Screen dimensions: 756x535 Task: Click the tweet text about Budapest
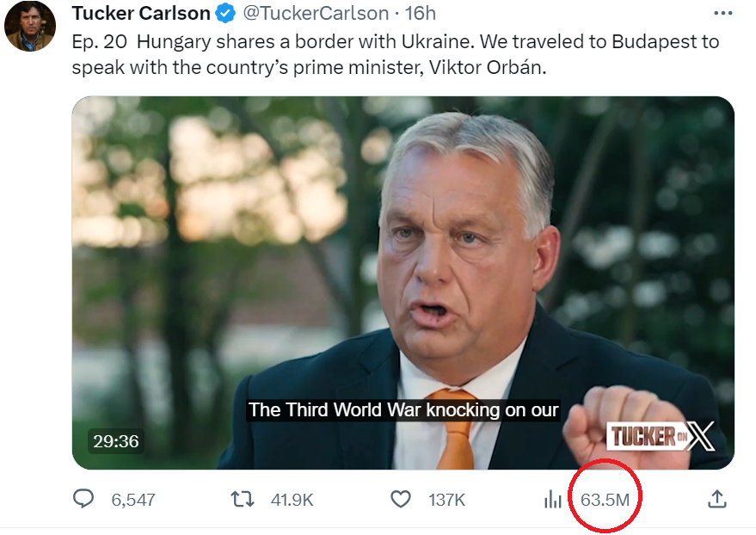pyautogui.click(x=396, y=54)
